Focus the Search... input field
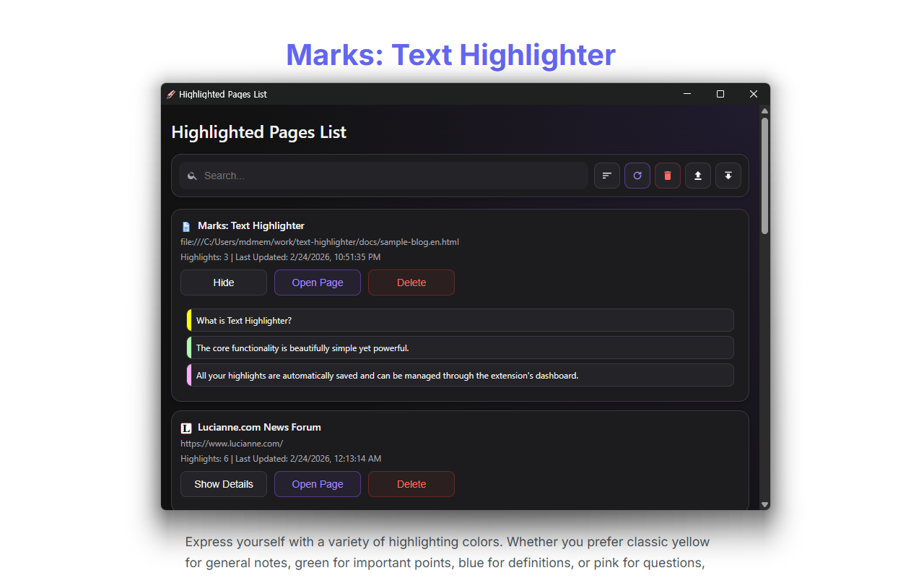 [x=383, y=176]
